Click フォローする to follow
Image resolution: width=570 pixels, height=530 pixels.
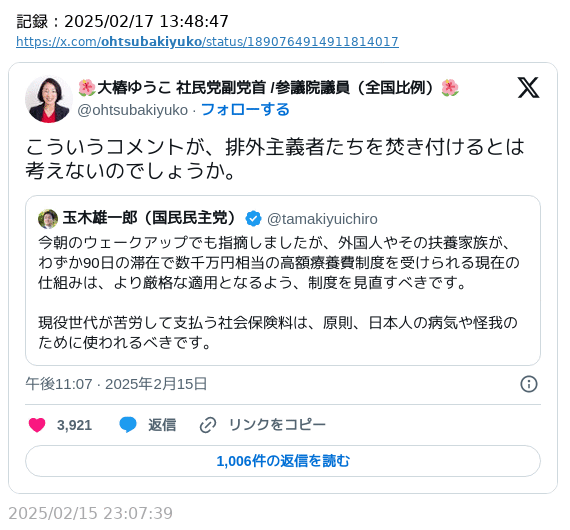tap(245, 109)
